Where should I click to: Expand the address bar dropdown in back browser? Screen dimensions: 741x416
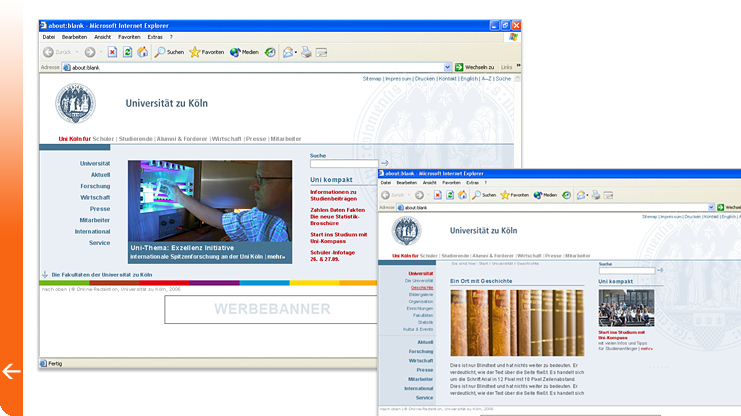click(x=447, y=67)
